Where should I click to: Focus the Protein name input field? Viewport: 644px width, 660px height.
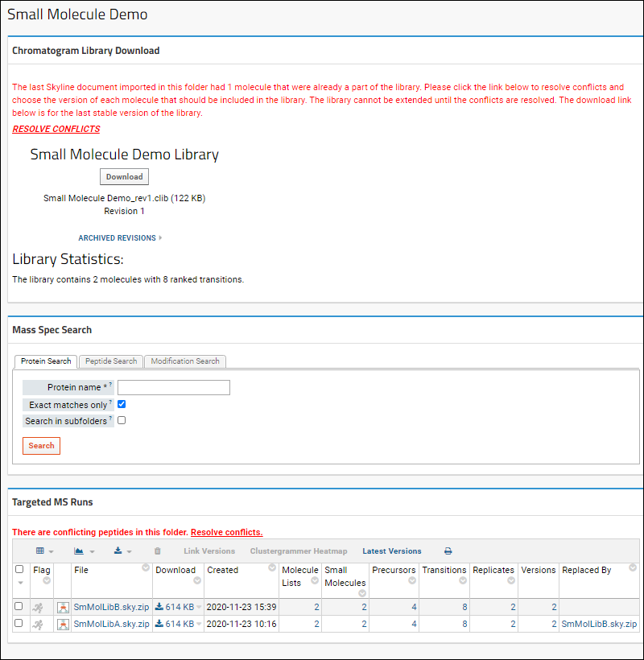click(x=174, y=387)
